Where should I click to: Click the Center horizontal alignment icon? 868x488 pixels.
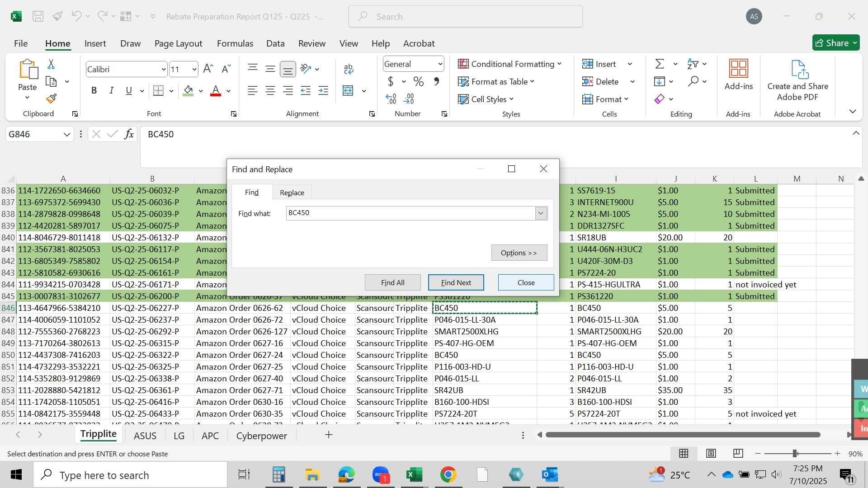[x=270, y=91]
